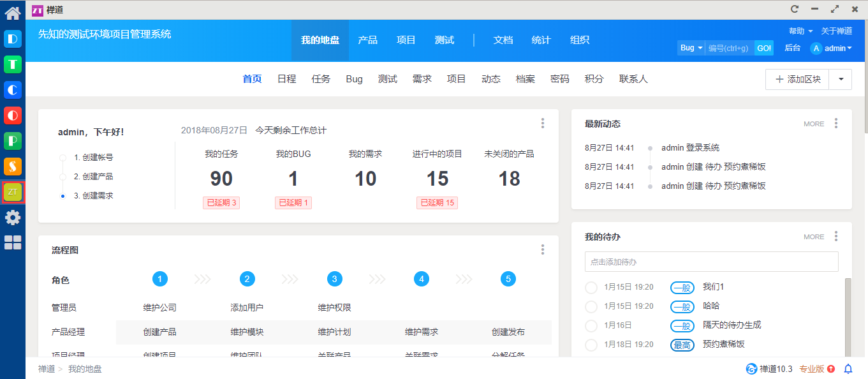
Task: Open the arrow dropdown beside 添加区块
Action: (x=841, y=79)
